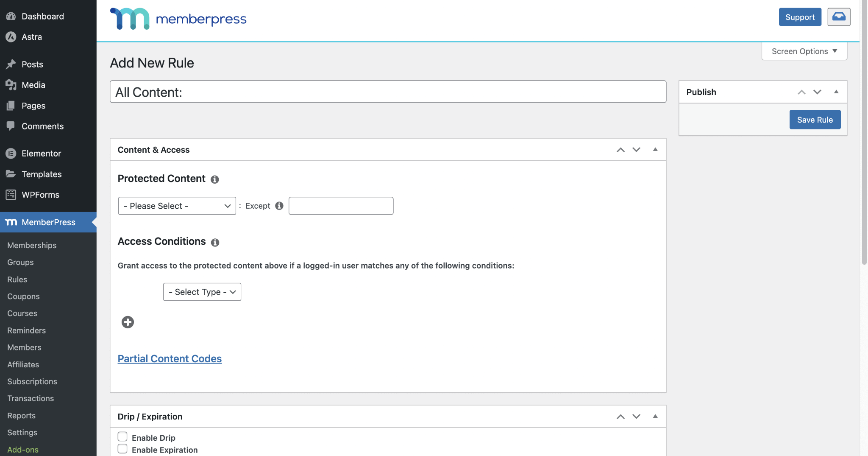868x456 pixels.
Task: Enable Expiration checkbox
Action: click(x=122, y=449)
